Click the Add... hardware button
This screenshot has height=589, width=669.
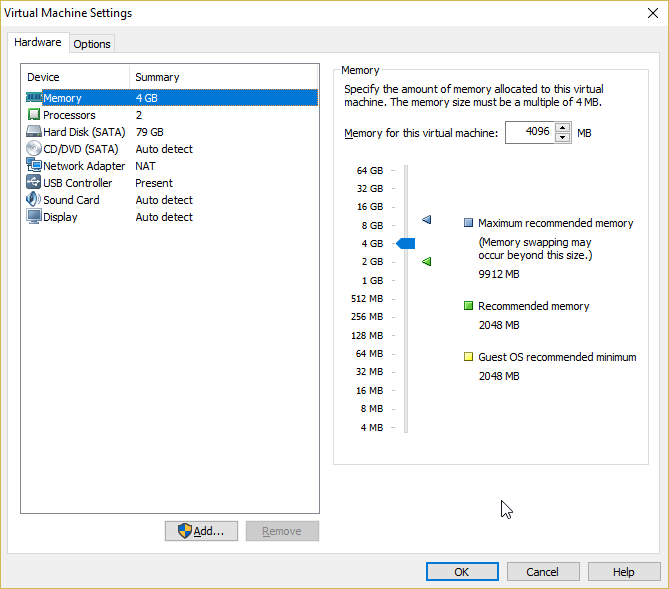click(x=201, y=531)
